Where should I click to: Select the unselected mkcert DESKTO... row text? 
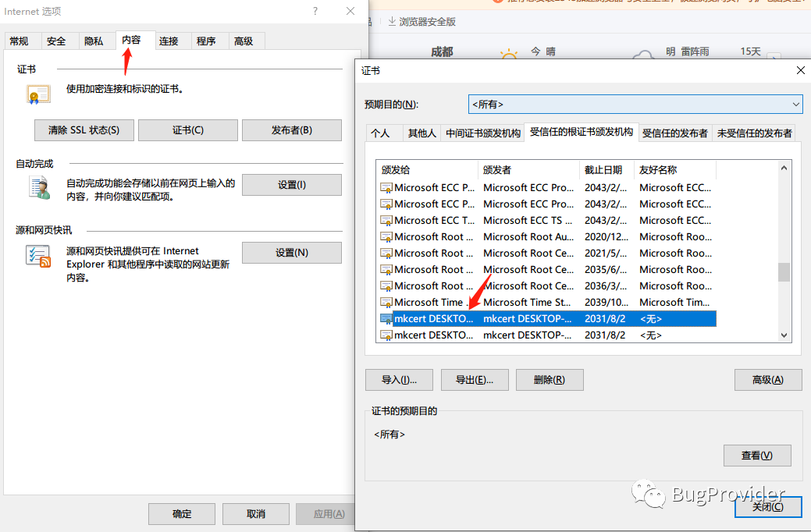click(x=433, y=335)
